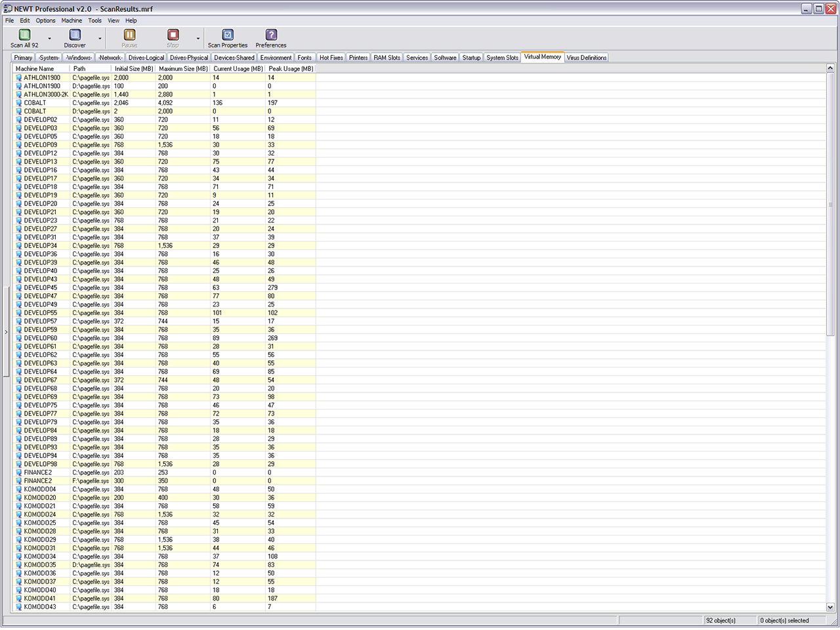Viewport: 840px width, 630px height.
Task: Click the vertical scrollbar down arrow
Action: click(830, 607)
